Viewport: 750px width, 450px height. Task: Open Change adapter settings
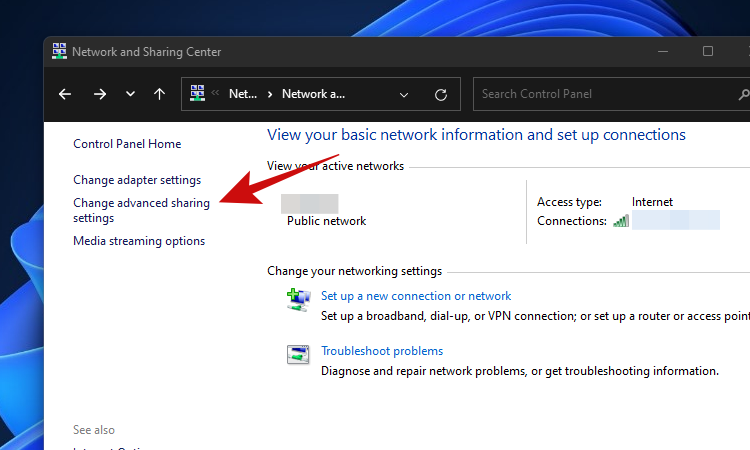[x=137, y=180]
